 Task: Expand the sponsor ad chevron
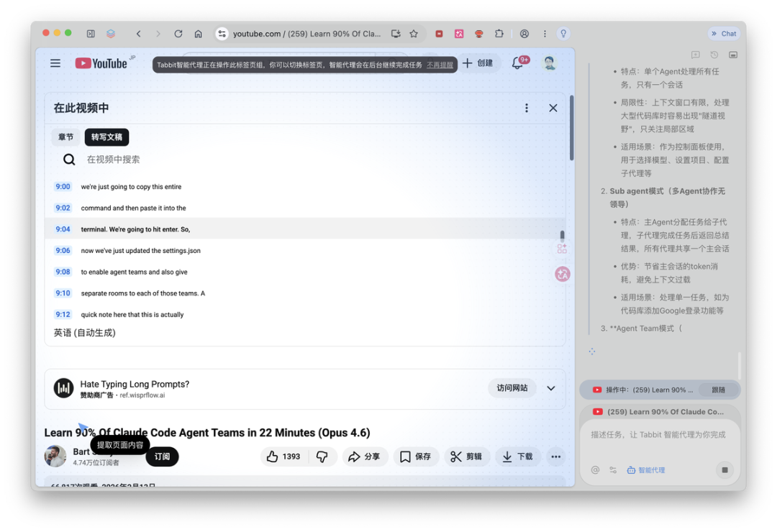pos(550,388)
